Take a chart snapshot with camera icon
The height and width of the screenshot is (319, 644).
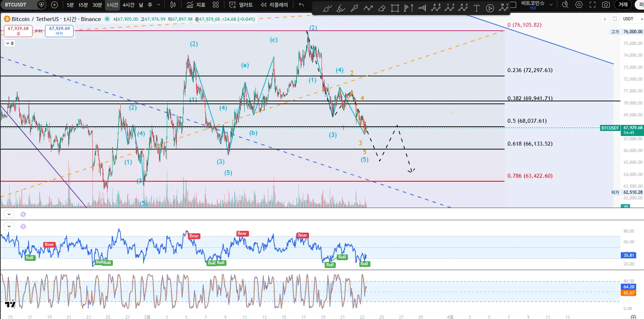point(606,5)
